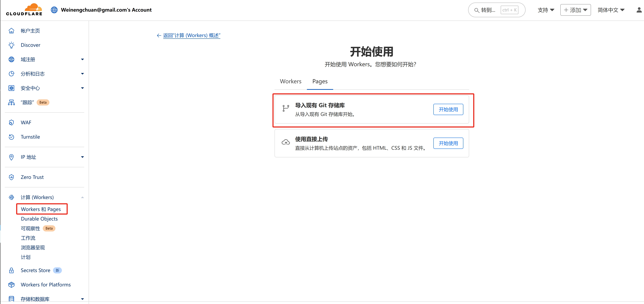This screenshot has height=304, width=644.
Task: Open the Turnstile link
Action: tap(30, 137)
